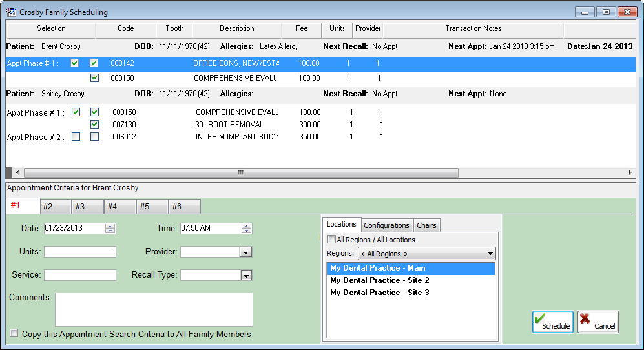Screen dimensions: 644x350
Task: Switch to appointment tab #1
Action: [23, 205]
